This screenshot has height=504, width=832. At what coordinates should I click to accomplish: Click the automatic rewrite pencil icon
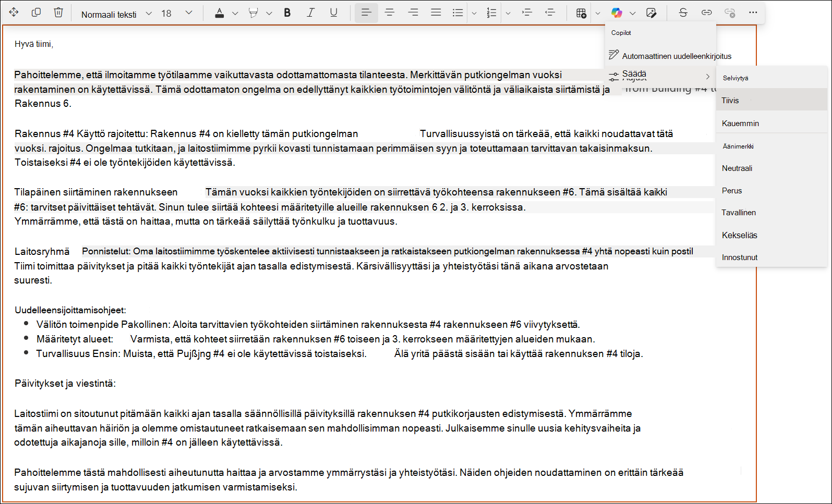point(614,55)
